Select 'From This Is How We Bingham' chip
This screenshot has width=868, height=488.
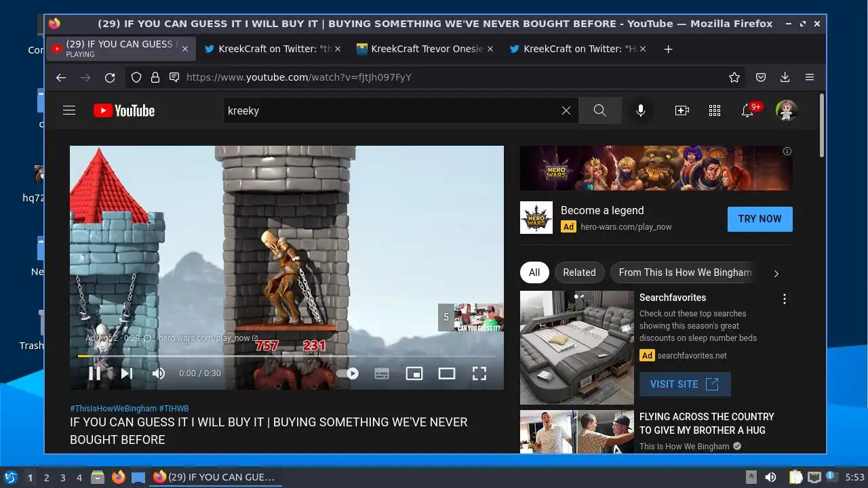pyautogui.click(x=685, y=272)
